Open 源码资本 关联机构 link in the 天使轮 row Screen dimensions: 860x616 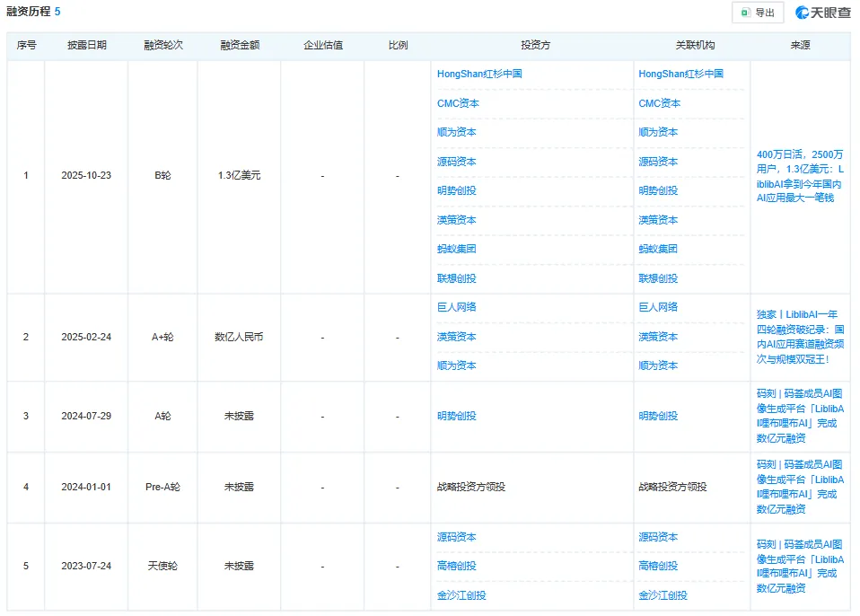coord(658,538)
